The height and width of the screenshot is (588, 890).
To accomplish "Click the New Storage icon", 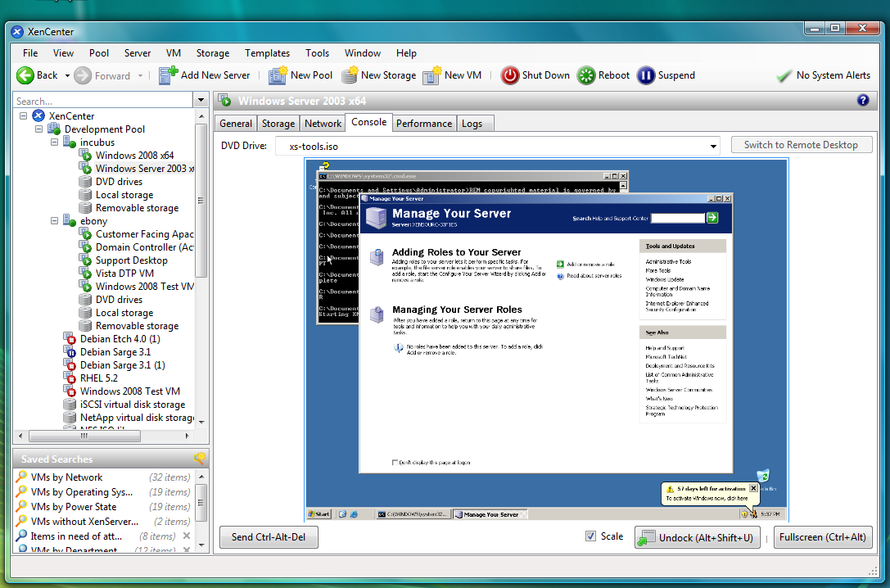I will (x=350, y=75).
